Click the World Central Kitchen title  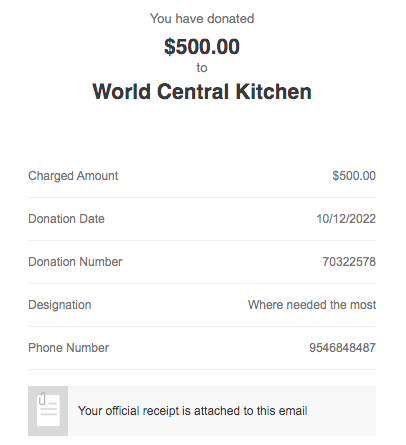click(x=202, y=91)
